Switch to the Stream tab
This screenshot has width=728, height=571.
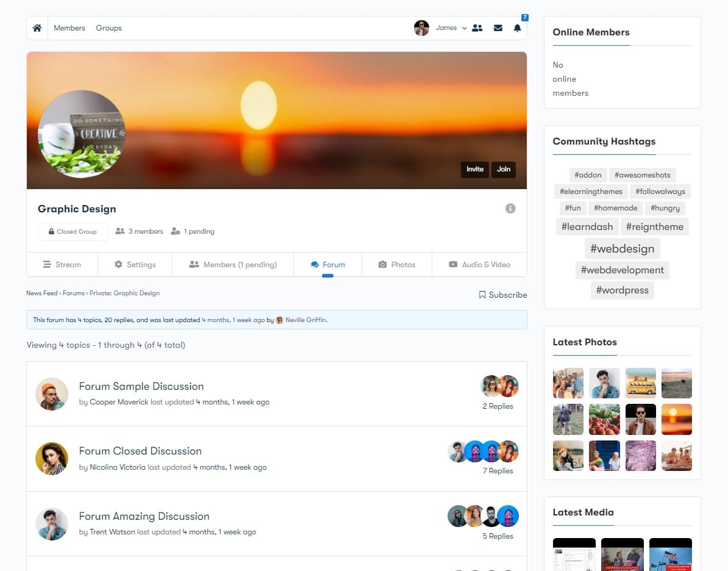pos(62,264)
